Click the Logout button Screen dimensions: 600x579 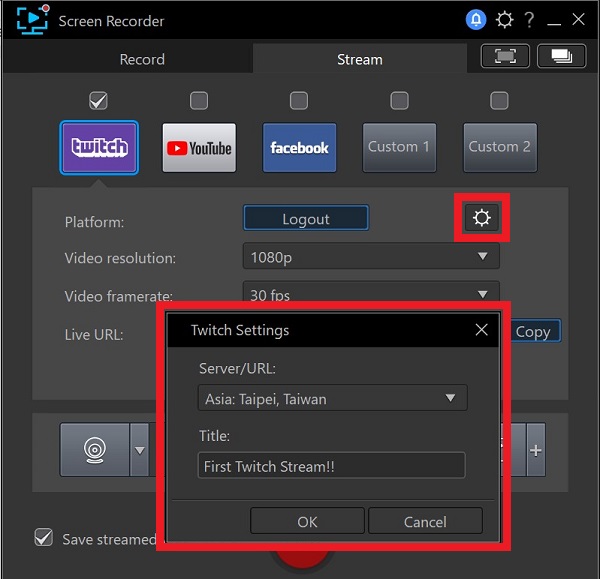click(306, 218)
